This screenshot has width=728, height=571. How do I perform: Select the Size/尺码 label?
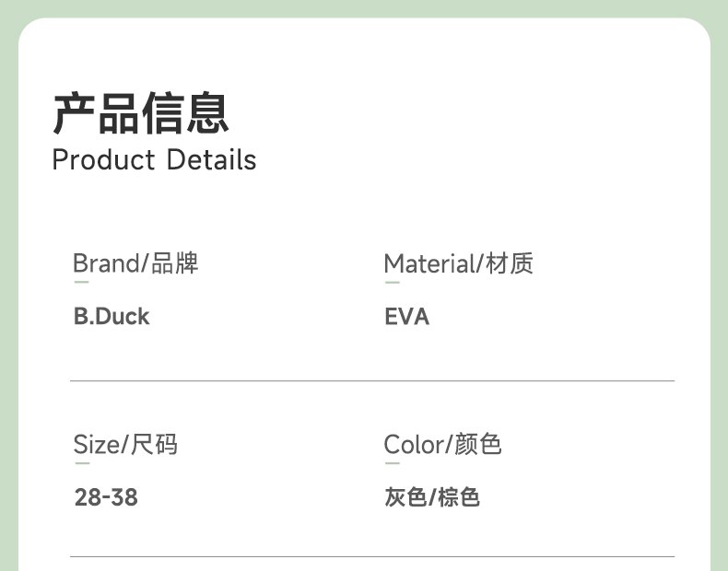coord(125,445)
